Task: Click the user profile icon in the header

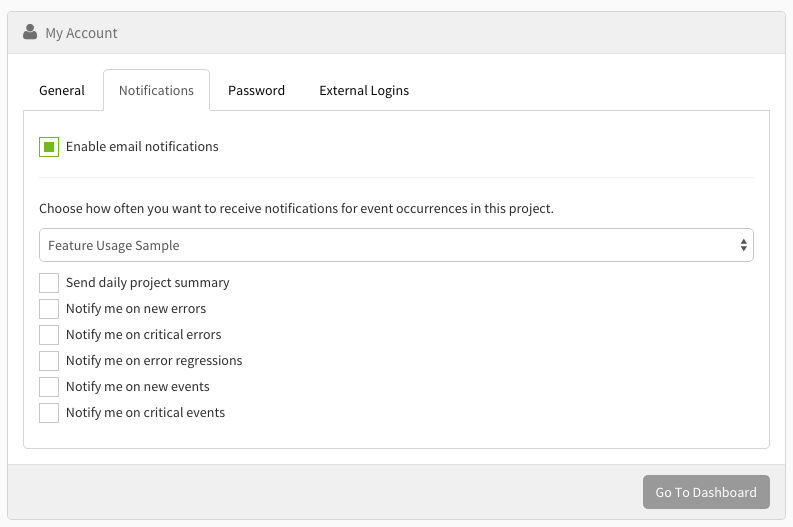Action: tap(30, 33)
